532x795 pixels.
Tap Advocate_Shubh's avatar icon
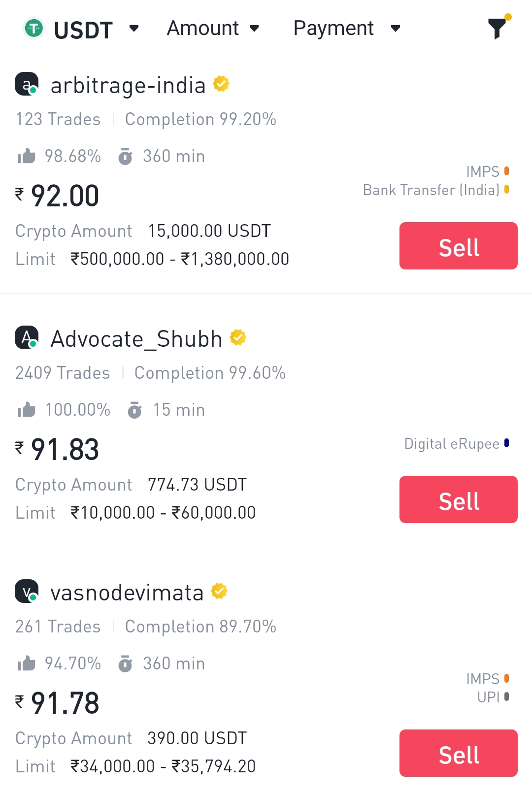(x=27, y=337)
